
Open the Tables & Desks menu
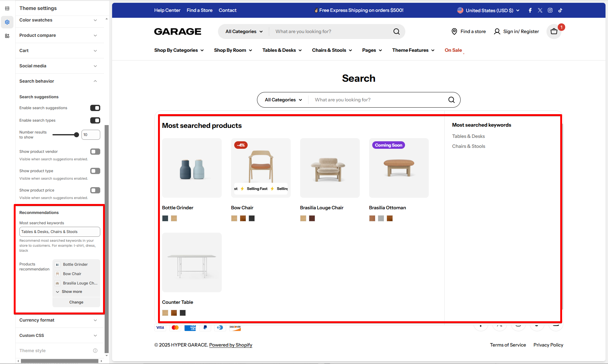pos(282,50)
